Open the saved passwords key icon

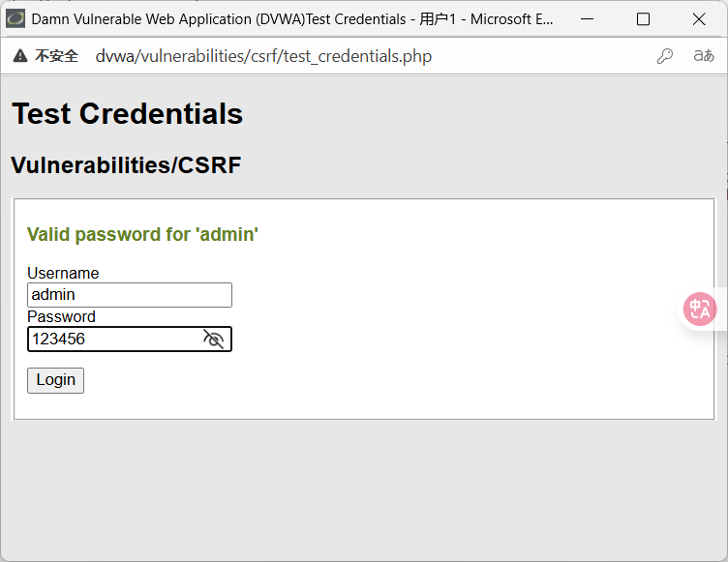pyautogui.click(x=665, y=56)
